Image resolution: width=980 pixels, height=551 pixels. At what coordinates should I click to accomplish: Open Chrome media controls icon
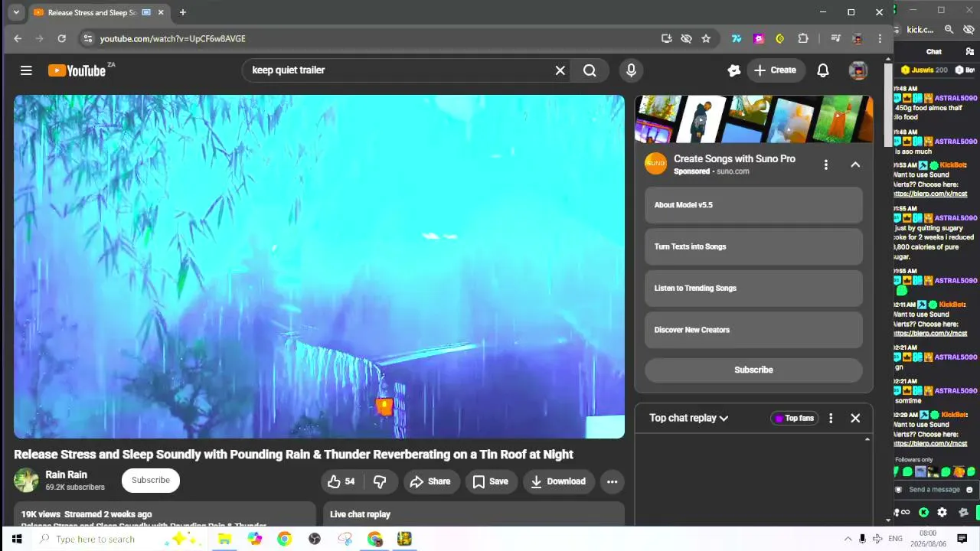[x=835, y=38]
